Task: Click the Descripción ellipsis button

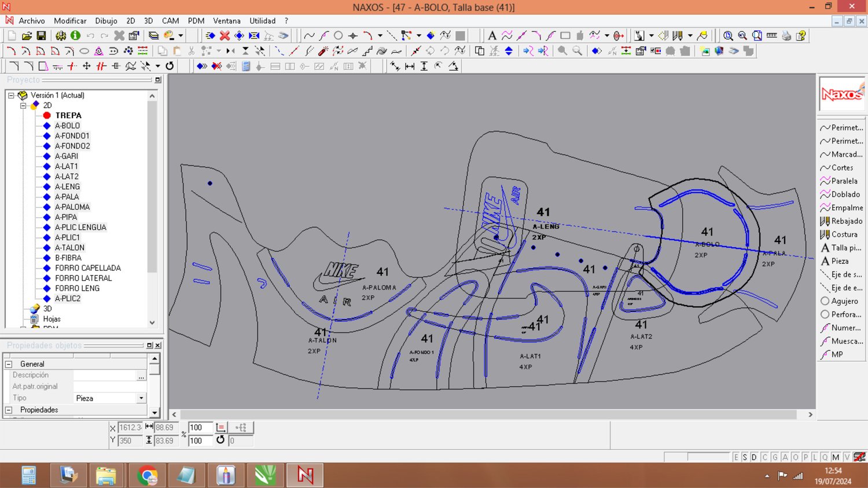Action: [x=141, y=376]
